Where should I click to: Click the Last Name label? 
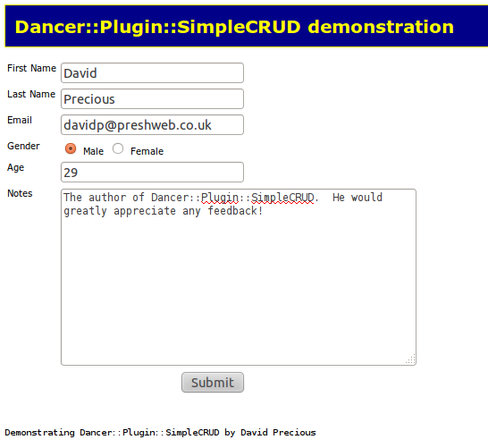pos(31,94)
